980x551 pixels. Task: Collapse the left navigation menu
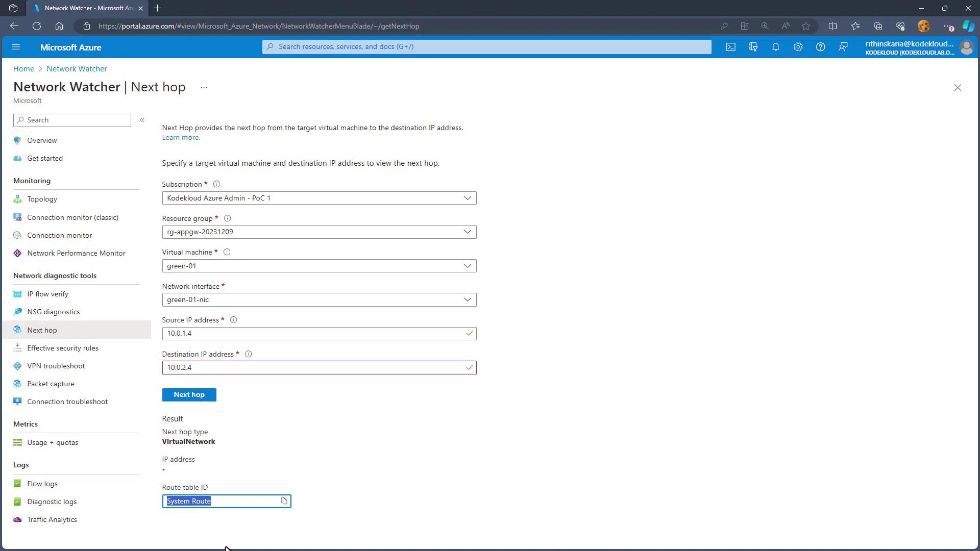pos(142,120)
